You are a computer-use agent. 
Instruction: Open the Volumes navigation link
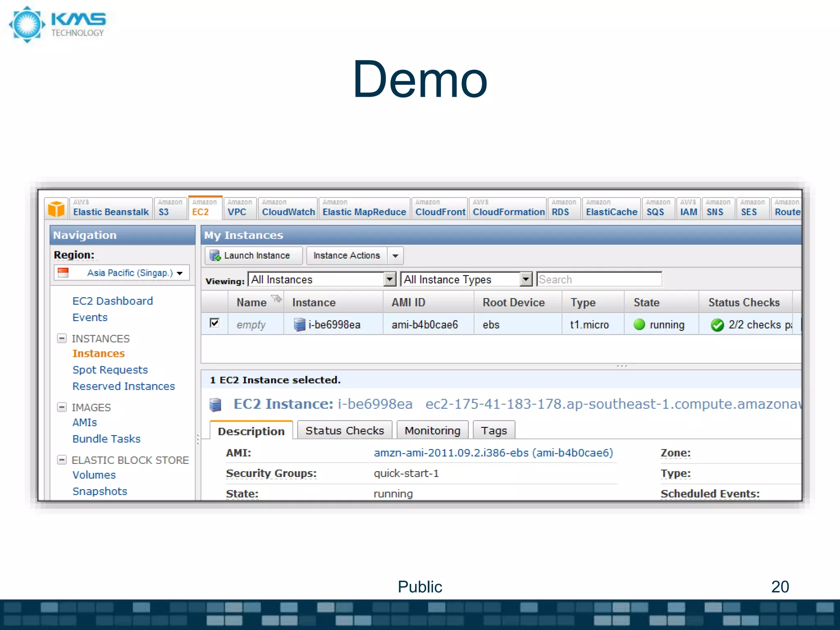(x=94, y=475)
